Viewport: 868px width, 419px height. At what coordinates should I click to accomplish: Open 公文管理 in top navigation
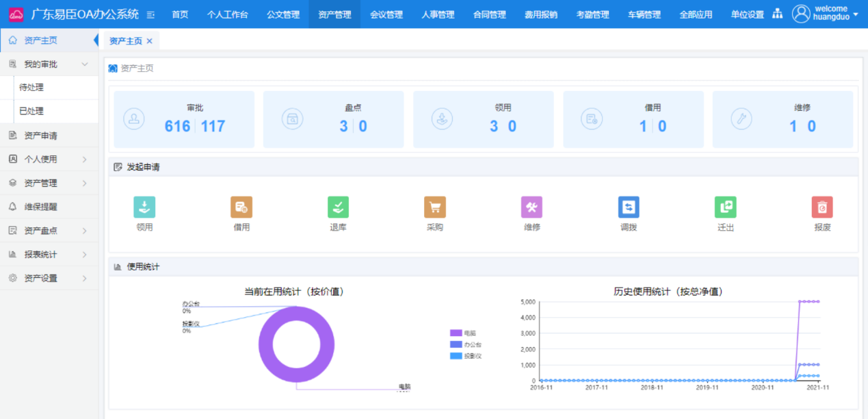click(x=283, y=14)
